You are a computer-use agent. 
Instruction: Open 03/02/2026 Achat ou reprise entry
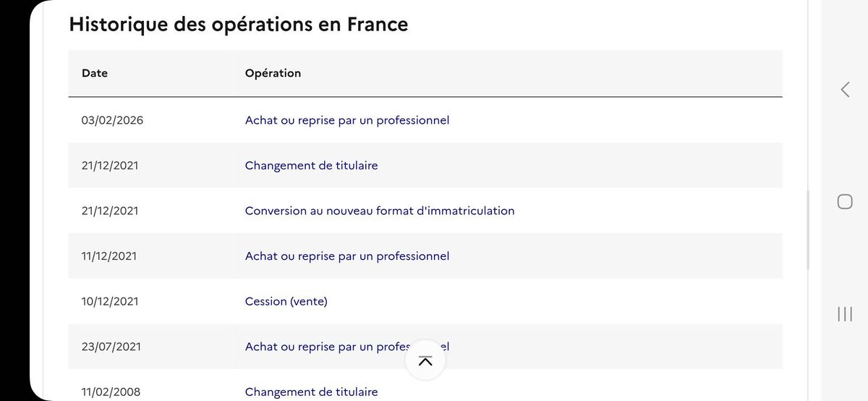[x=347, y=120]
